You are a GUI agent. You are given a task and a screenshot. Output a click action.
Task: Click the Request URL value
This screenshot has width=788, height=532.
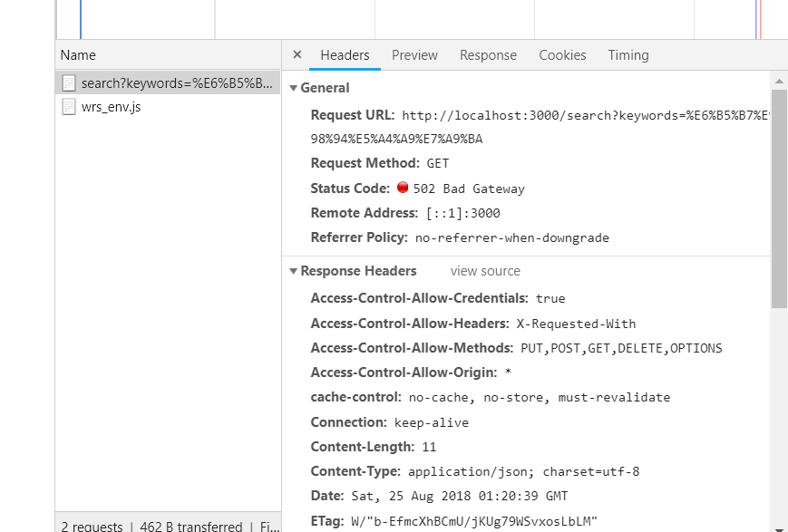pos(540,127)
